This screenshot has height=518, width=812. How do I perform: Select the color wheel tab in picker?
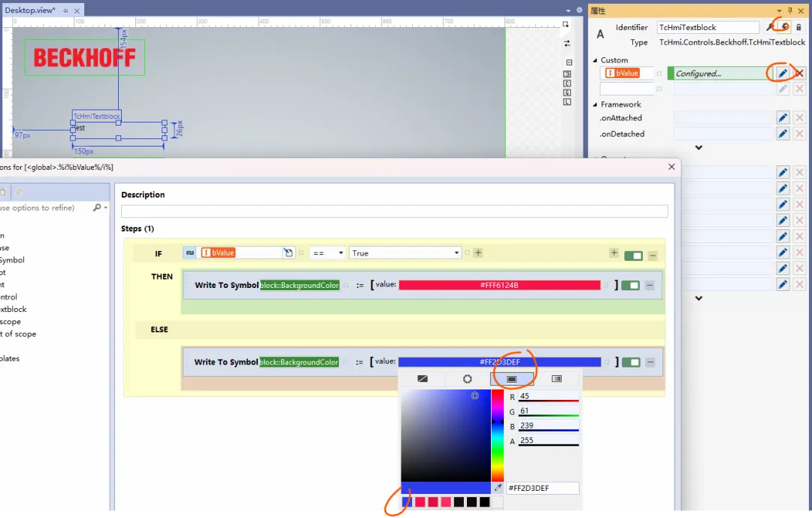[x=467, y=379]
